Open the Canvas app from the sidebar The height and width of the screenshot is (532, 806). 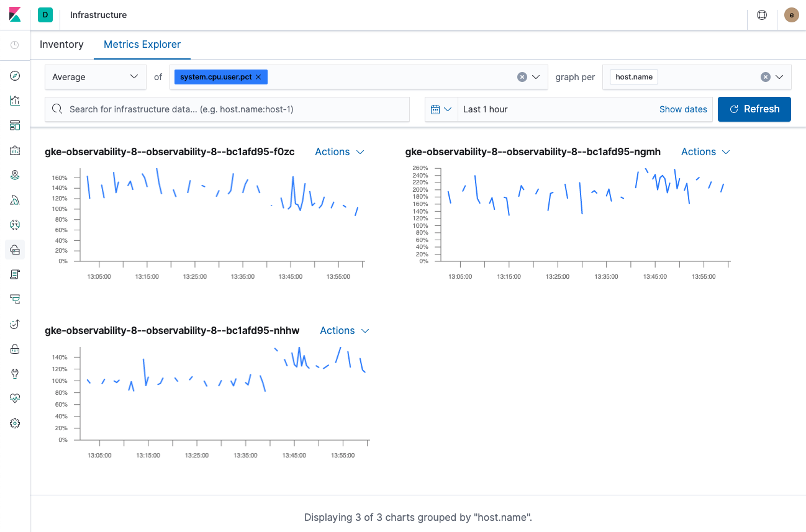coord(15,150)
